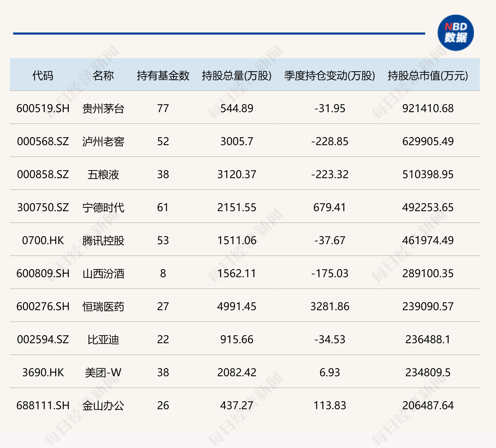Select market value 921410.68
This screenshot has height=448, width=496.
point(428,108)
